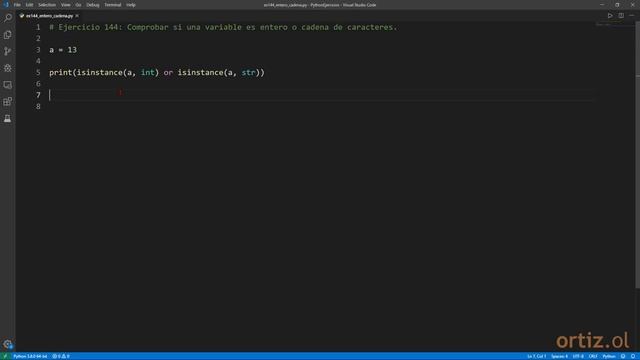Viewport: 640px width, 360px height.
Task: Open notifications bell in status bar
Action: (633, 356)
